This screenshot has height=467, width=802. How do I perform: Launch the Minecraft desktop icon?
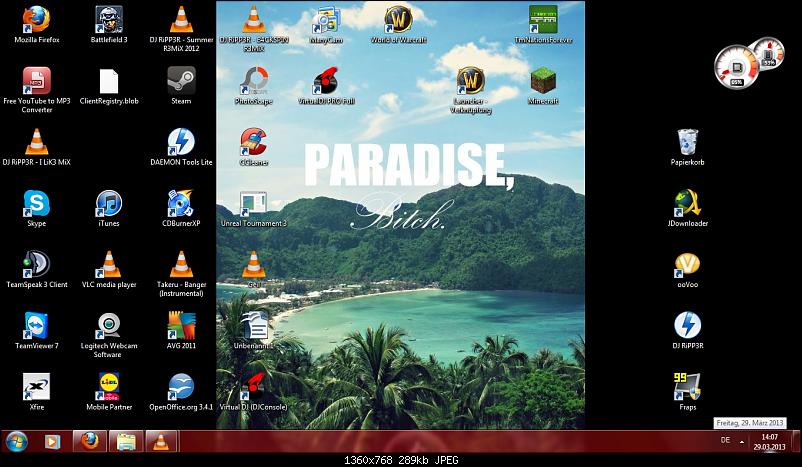(x=543, y=82)
